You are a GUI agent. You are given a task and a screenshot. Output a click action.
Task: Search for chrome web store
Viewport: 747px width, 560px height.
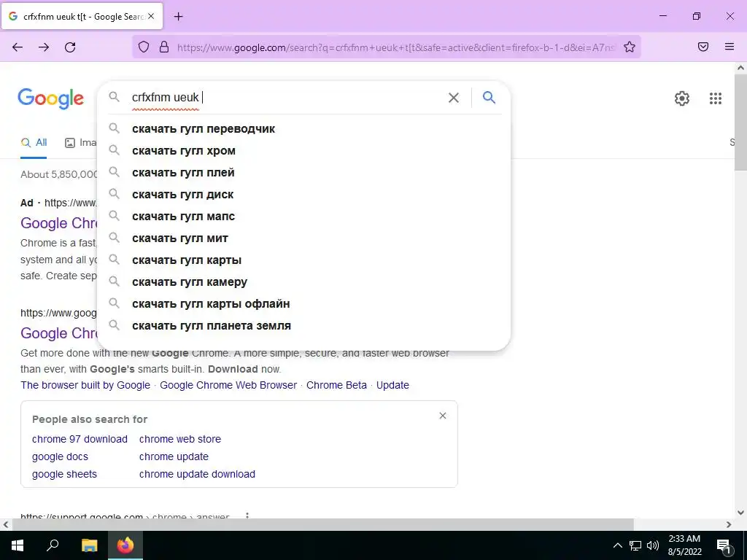point(180,439)
